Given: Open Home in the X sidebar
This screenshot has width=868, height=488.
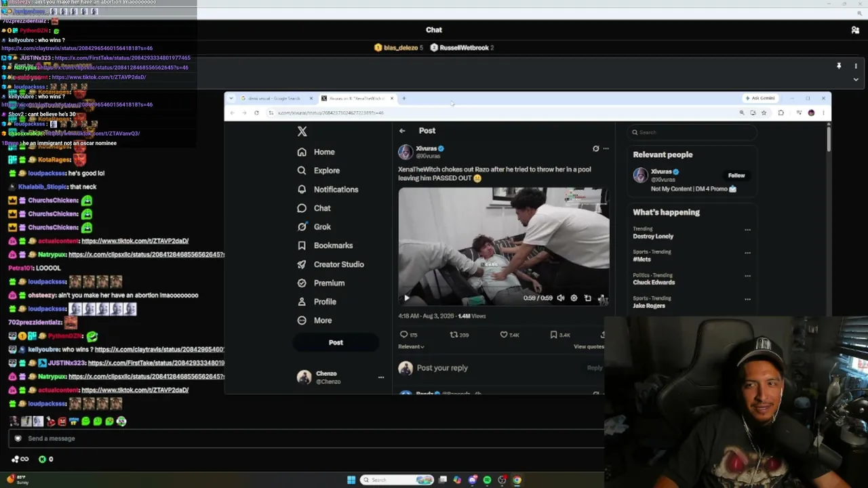Looking at the screenshot, I should 316,152.
